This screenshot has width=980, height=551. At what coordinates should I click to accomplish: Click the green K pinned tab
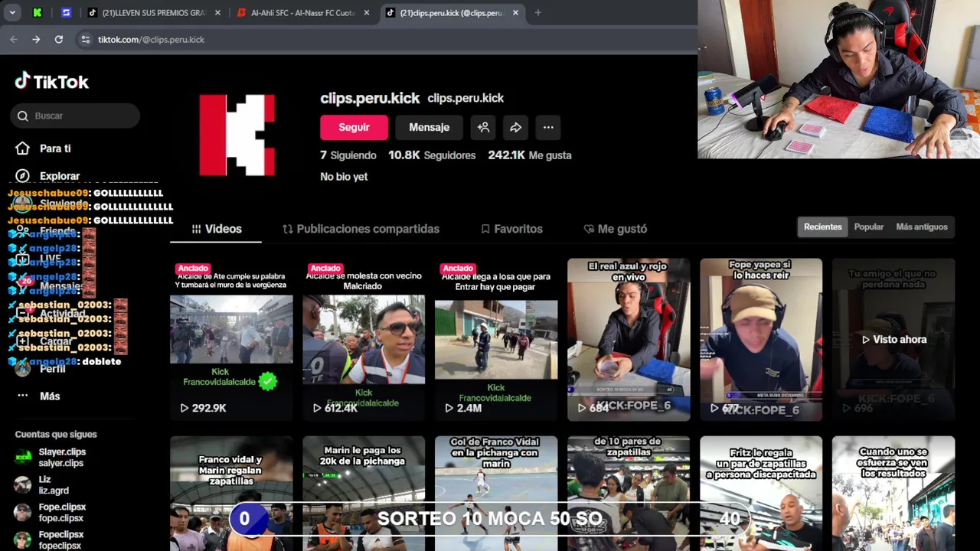tap(38, 12)
